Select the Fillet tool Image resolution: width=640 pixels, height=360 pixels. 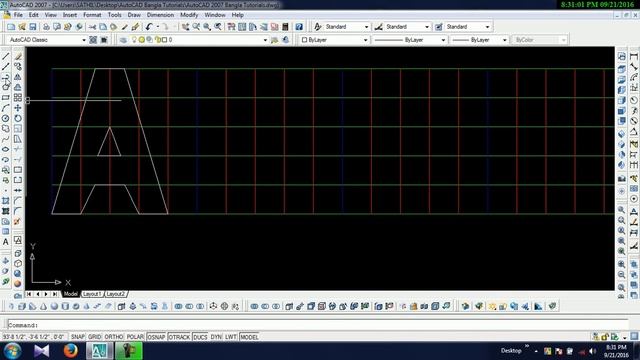[18, 211]
